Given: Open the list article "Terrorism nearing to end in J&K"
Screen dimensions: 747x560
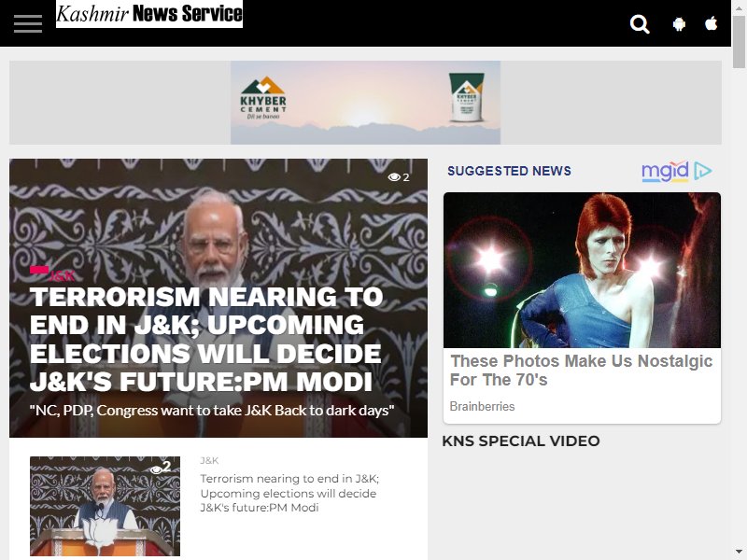Looking at the screenshot, I should click(x=289, y=493).
